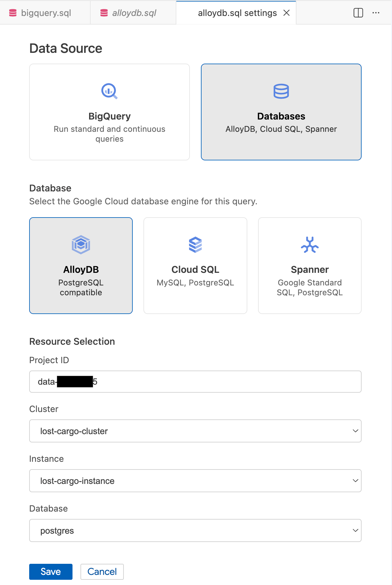Click the Resource Selection heading
The height and width of the screenshot is (585, 392).
[x=72, y=341]
